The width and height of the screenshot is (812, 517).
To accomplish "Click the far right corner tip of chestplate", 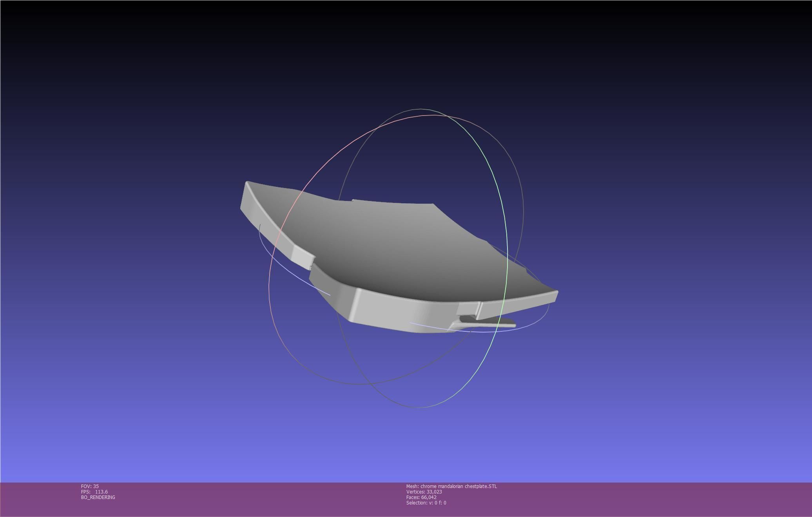I will [556, 292].
